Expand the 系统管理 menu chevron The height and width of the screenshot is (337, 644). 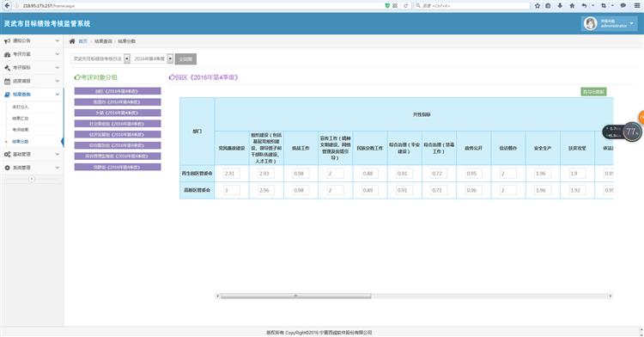[57, 168]
